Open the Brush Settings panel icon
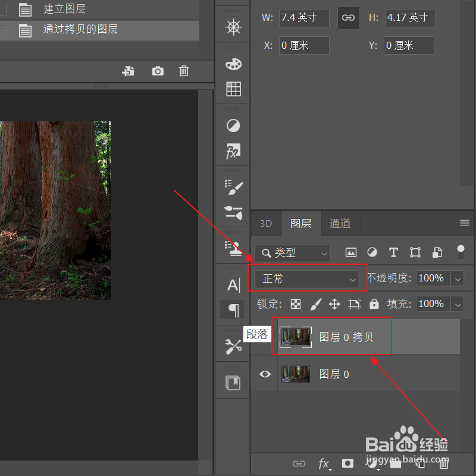 click(x=233, y=187)
